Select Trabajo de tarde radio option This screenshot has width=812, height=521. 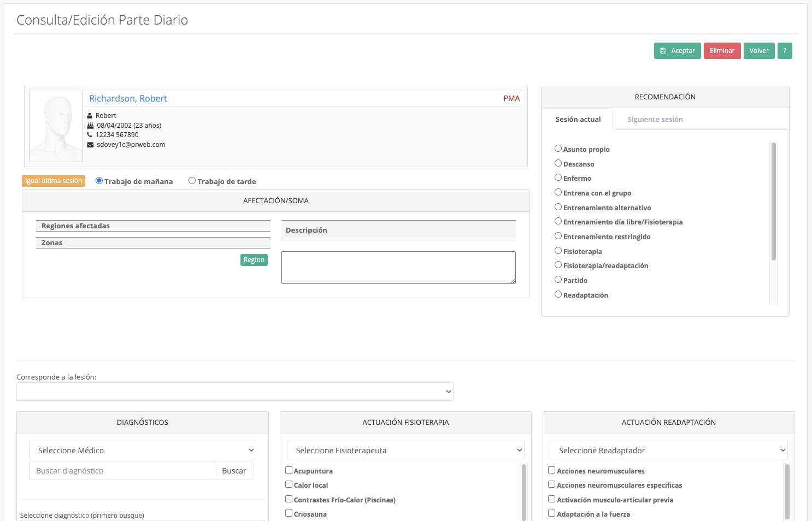(192, 181)
